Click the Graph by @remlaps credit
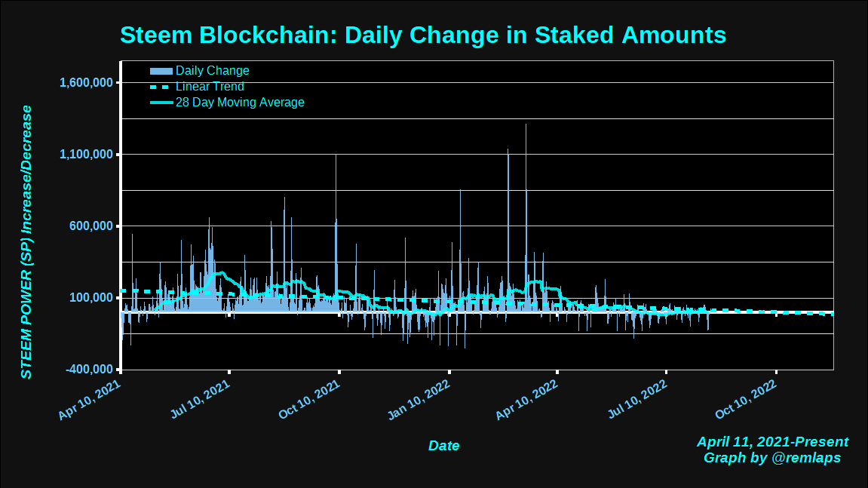This screenshot has height=488, width=868. click(x=772, y=458)
